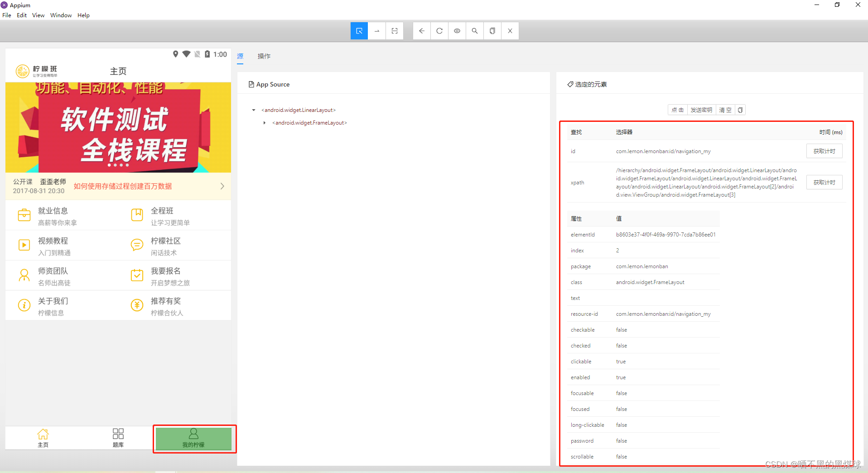Image resolution: width=868 pixels, height=473 pixels.
Task: Select id value com.lemon.lemonban:id/navigation_my
Action: pos(663,151)
